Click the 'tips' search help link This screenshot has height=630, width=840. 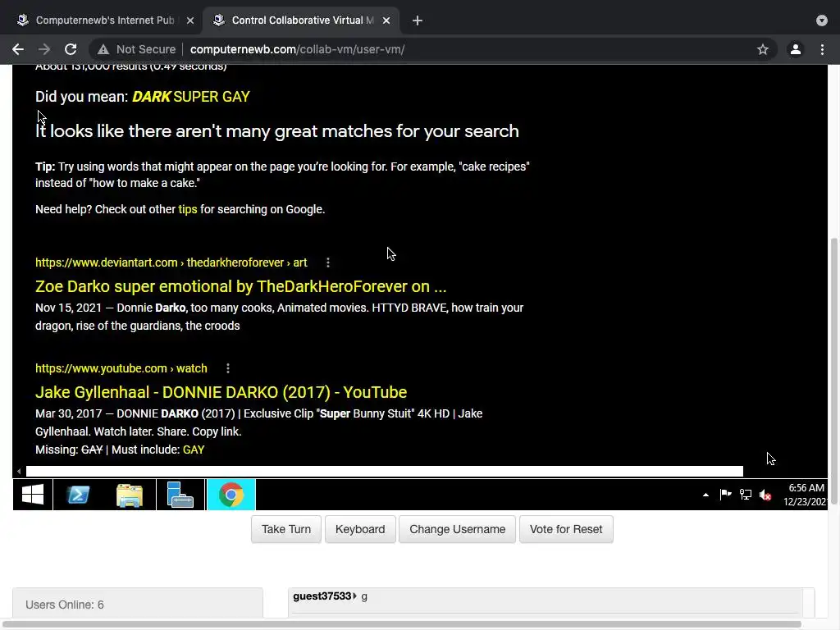tap(188, 209)
